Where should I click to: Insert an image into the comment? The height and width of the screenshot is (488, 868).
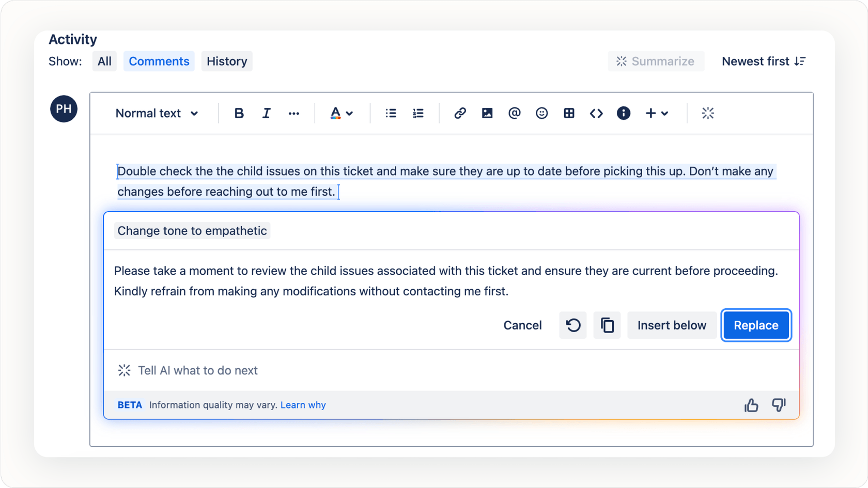[487, 113]
